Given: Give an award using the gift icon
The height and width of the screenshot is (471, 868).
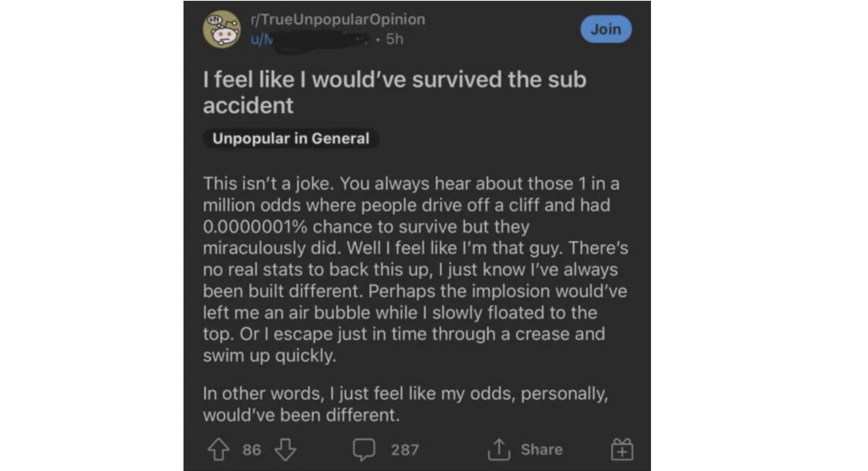Looking at the screenshot, I should [622, 450].
